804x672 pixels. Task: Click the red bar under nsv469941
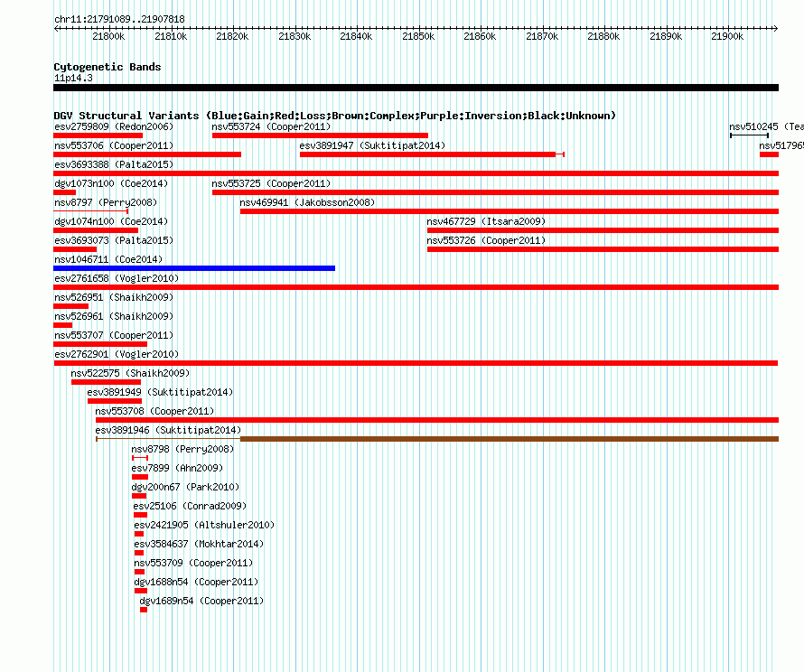[x=510, y=211]
